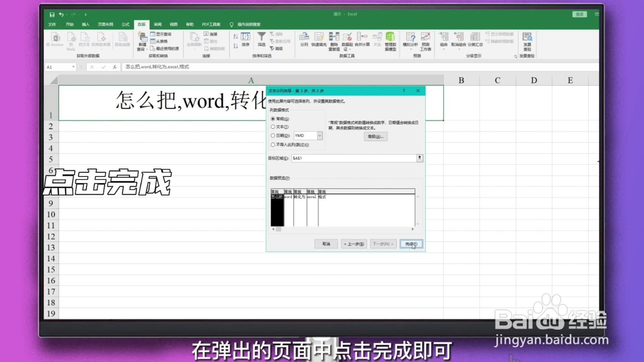Click row 10 header
The height and width of the screenshot is (362, 644).
(51, 214)
